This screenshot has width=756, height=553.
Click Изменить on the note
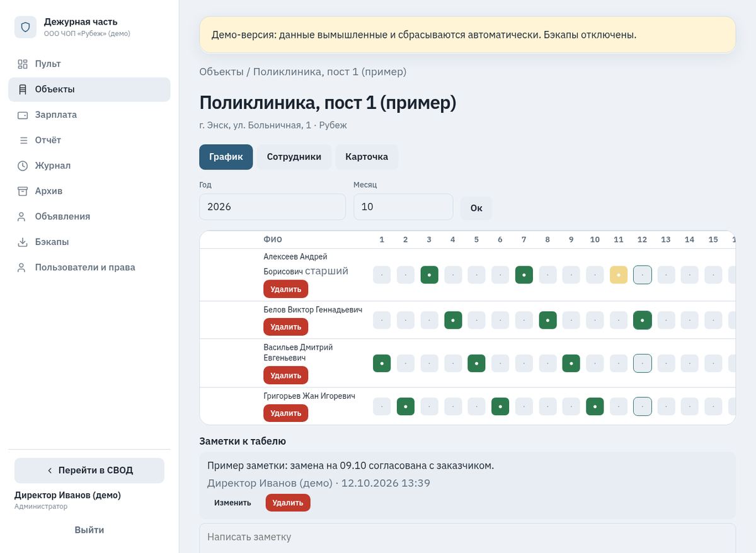pyautogui.click(x=232, y=503)
